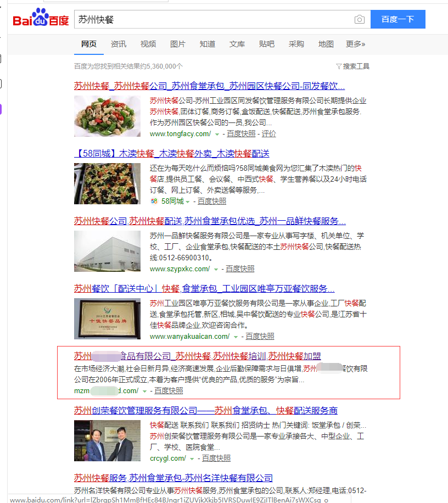This screenshot has height=503, width=448.
Task: Click the 58同城 favicon icon
Action: [x=154, y=201]
